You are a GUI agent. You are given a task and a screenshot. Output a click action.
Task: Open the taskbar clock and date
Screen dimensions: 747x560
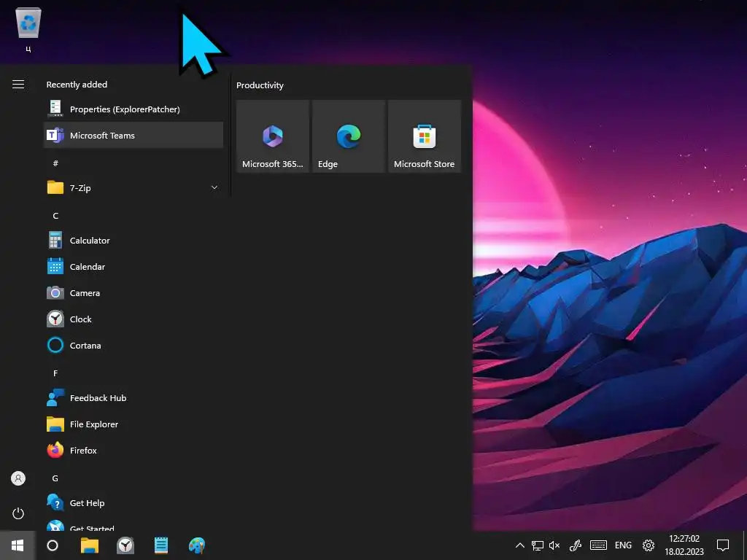(684, 545)
